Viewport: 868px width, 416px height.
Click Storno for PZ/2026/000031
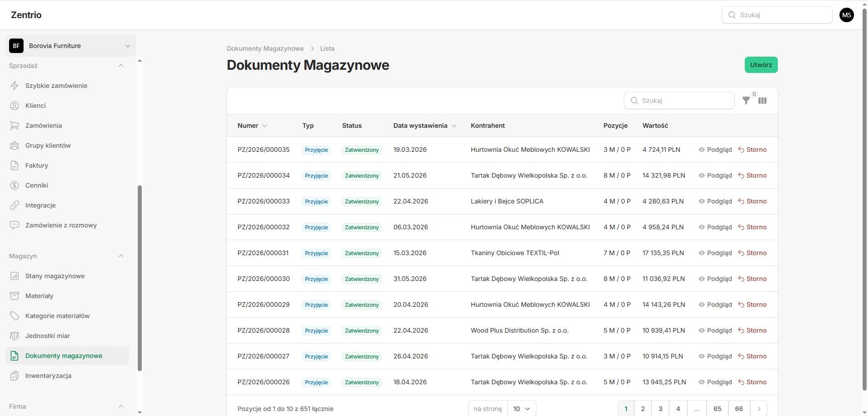coord(752,253)
